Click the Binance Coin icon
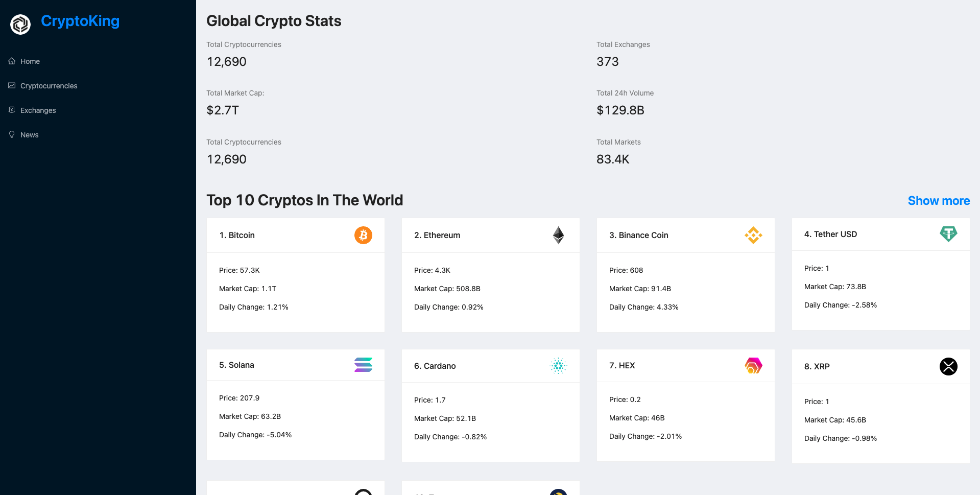The height and width of the screenshot is (495, 980). (753, 235)
